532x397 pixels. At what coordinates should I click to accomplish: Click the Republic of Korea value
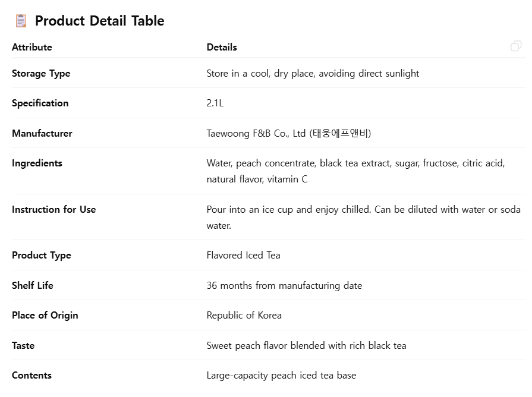pyautogui.click(x=244, y=315)
